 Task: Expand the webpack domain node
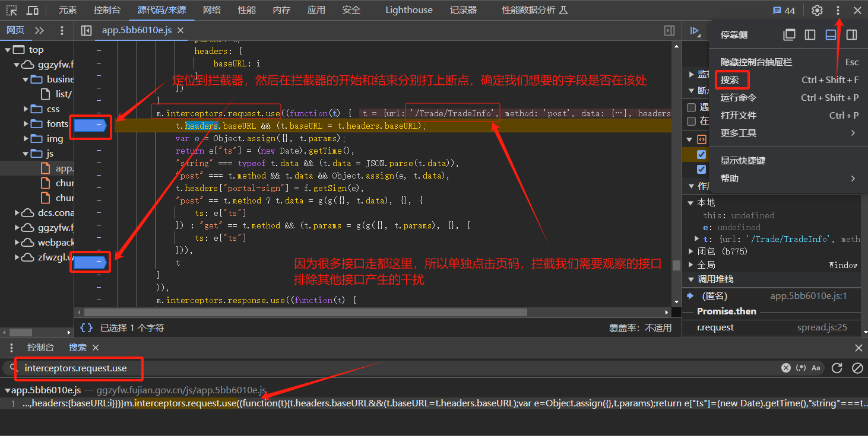point(17,243)
